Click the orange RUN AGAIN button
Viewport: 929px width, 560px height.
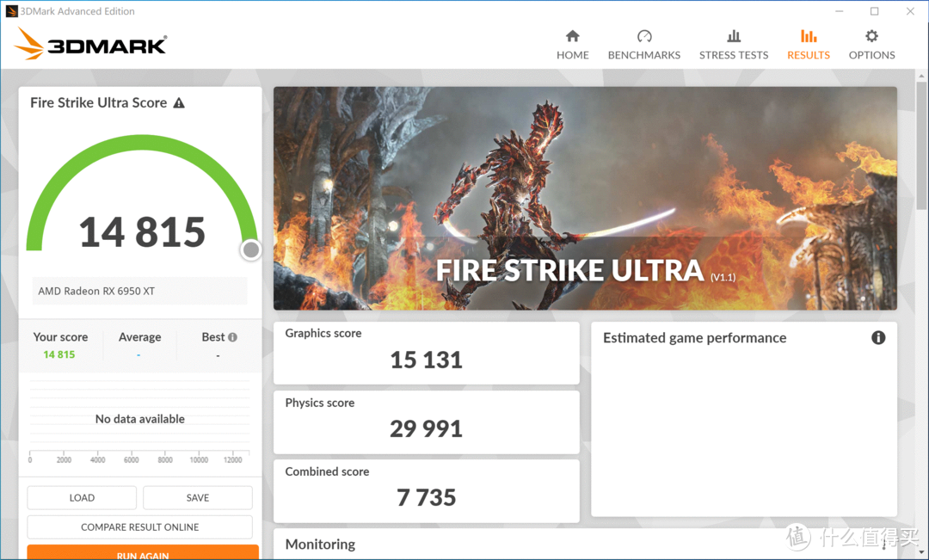(143, 552)
